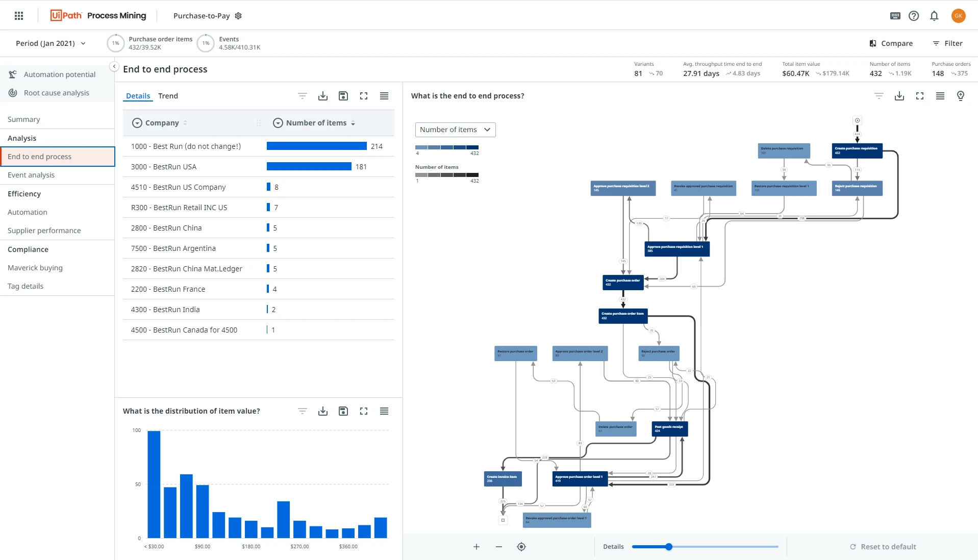Collapse the side navigation panel
This screenshot has height=560, width=978.
(x=114, y=67)
